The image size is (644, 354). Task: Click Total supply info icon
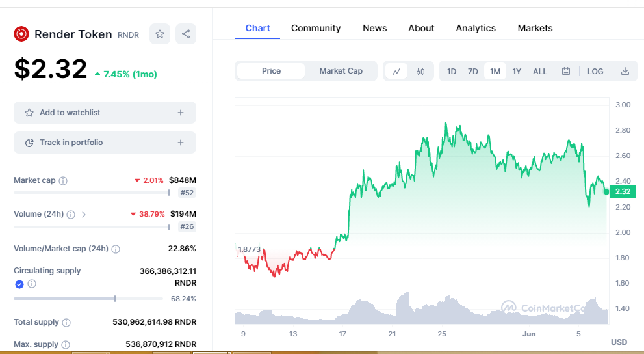tap(66, 322)
